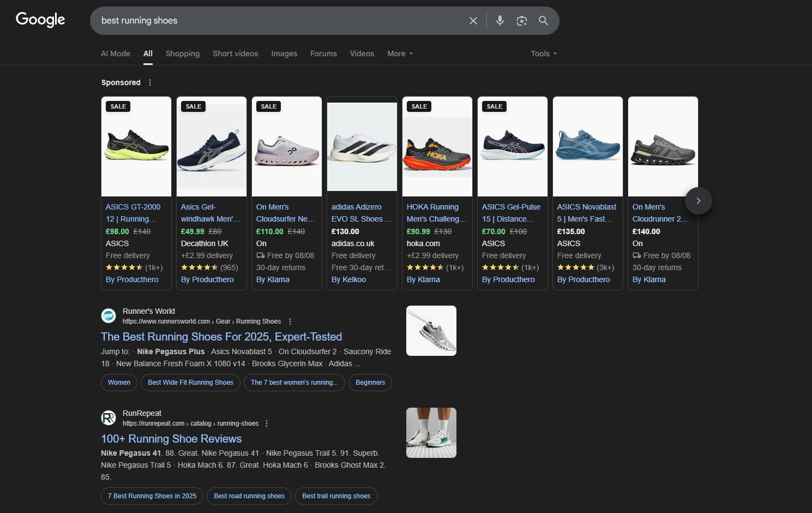Image resolution: width=812 pixels, height=513 pixels.
Task: Click the (965) rating count
Action: click(229, 267)
